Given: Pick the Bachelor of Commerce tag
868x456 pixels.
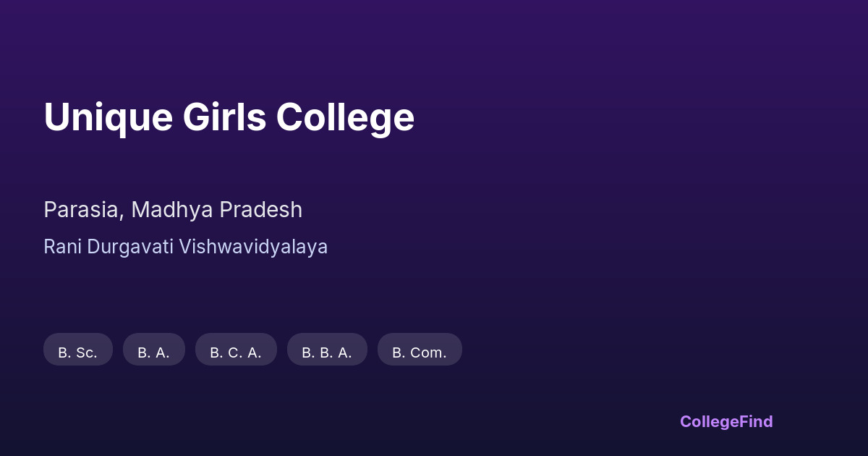Looking at the screenshot, I should coord(420,350).
